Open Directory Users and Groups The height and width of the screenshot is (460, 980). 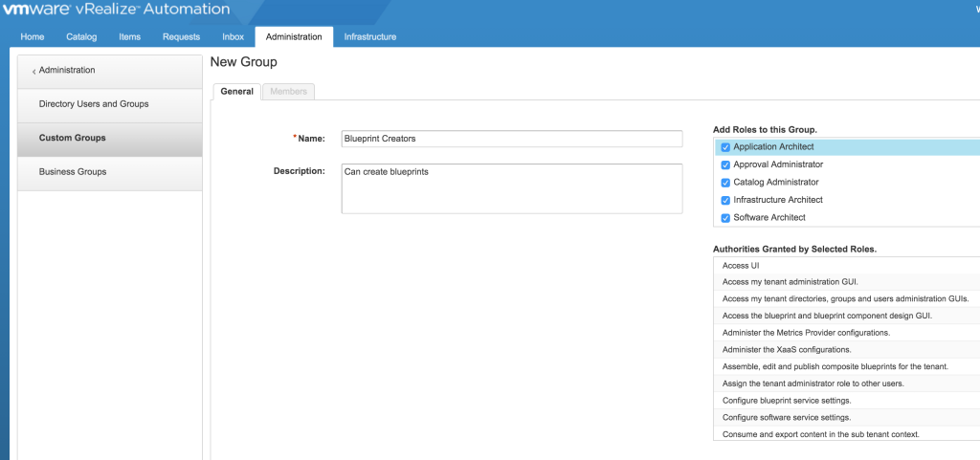pos(110,104)
